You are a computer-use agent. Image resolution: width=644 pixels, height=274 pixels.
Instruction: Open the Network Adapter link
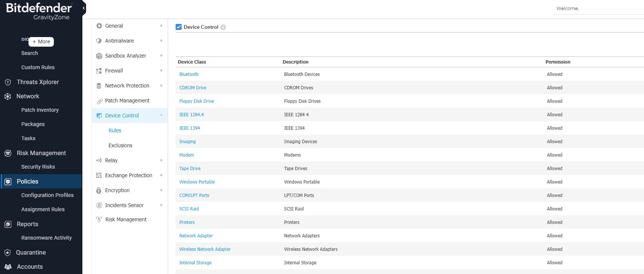pyautogui.click(x=196, y=236)
